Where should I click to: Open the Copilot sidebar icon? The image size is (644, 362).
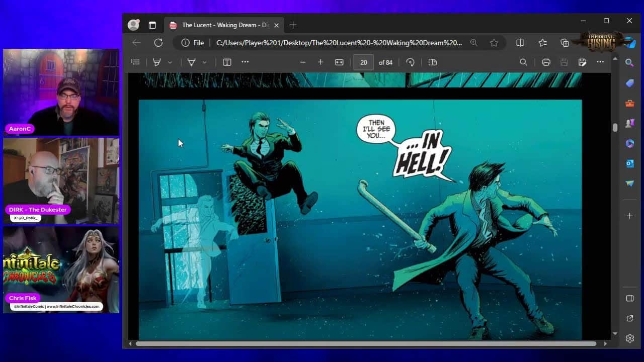pos(631,43)
